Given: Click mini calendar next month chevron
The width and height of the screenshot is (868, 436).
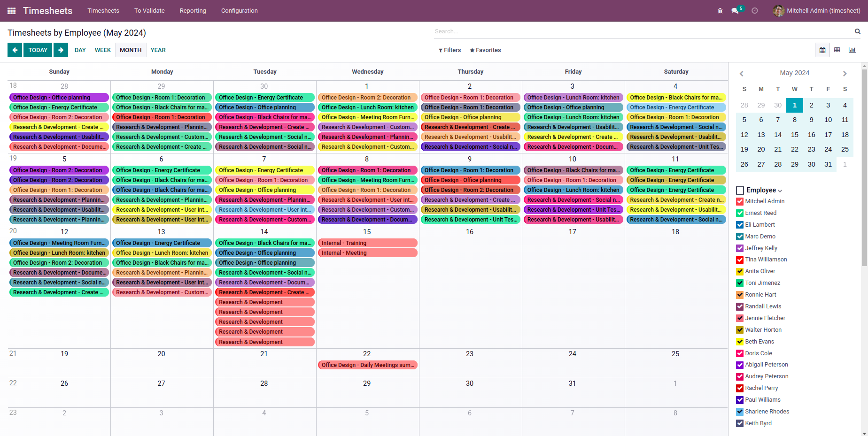Looking at the screenshot, I should pyautogui.click(x=845, y=73).
